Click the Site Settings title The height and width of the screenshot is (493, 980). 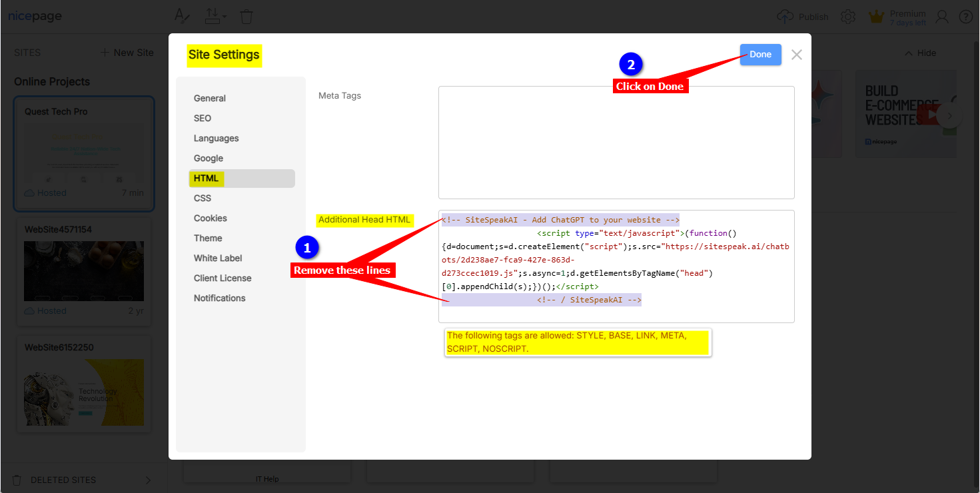pos(224,55)
